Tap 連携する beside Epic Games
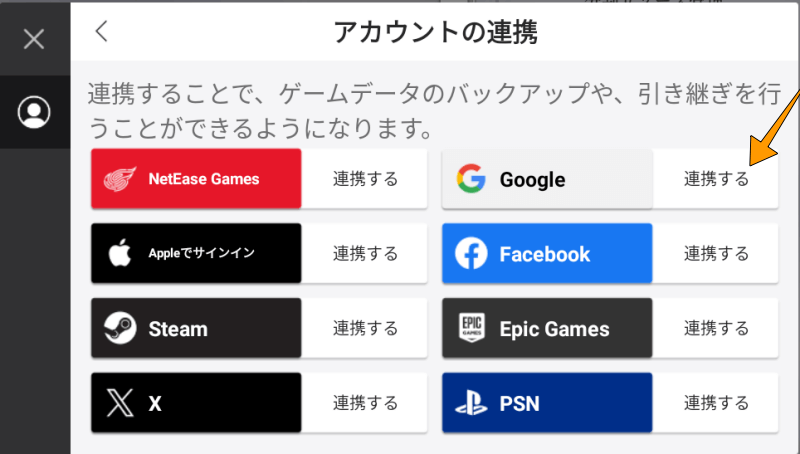The image size is (800, 454). click(x=716, y=328)
